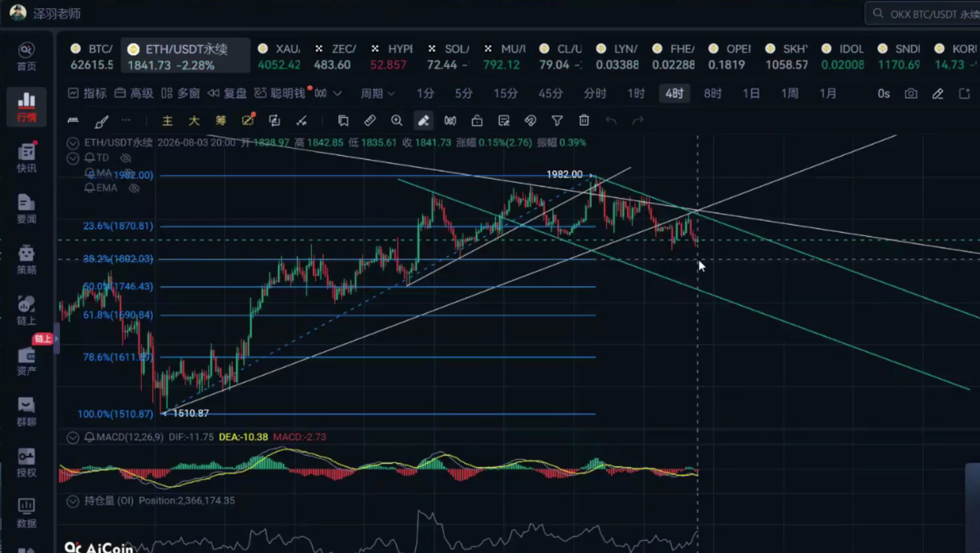980x553 pixels.
Task: Open the 快讯 news sidebar icon
Action: pyautogui.click(x=26, y=158)
